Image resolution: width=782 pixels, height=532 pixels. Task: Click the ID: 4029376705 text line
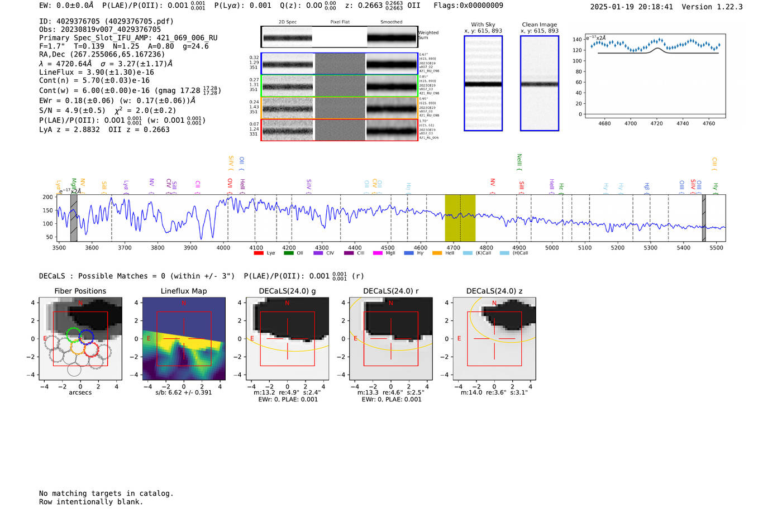tap(106, 21)
